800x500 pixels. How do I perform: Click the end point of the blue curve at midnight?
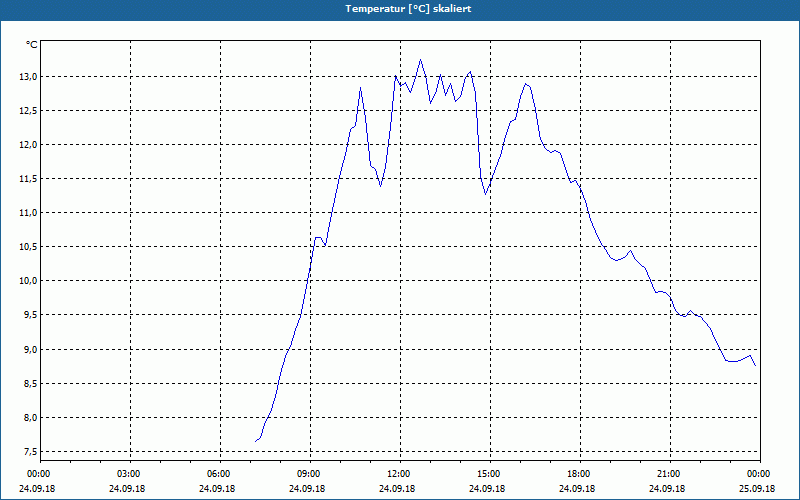[x=755, y=365]
